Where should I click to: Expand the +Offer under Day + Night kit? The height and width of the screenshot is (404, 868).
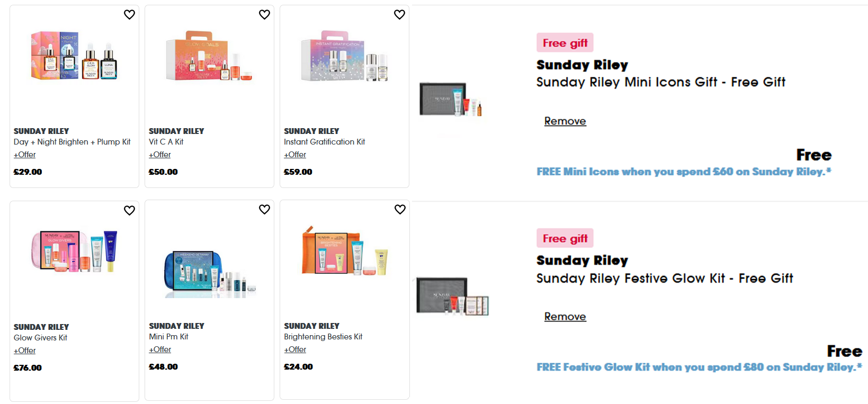click(x=24, y=154)
